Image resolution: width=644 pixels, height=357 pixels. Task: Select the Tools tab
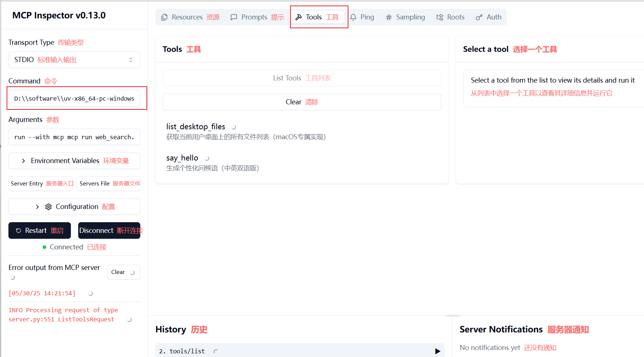click(x=317, y=17)
